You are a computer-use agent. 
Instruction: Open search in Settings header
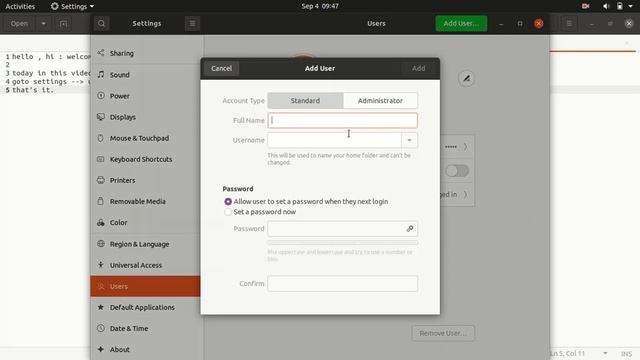pos(101,24)
